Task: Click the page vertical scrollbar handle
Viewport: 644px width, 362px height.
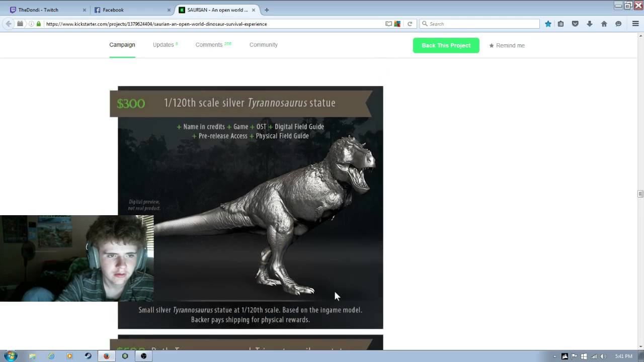Action: [640, 194]
